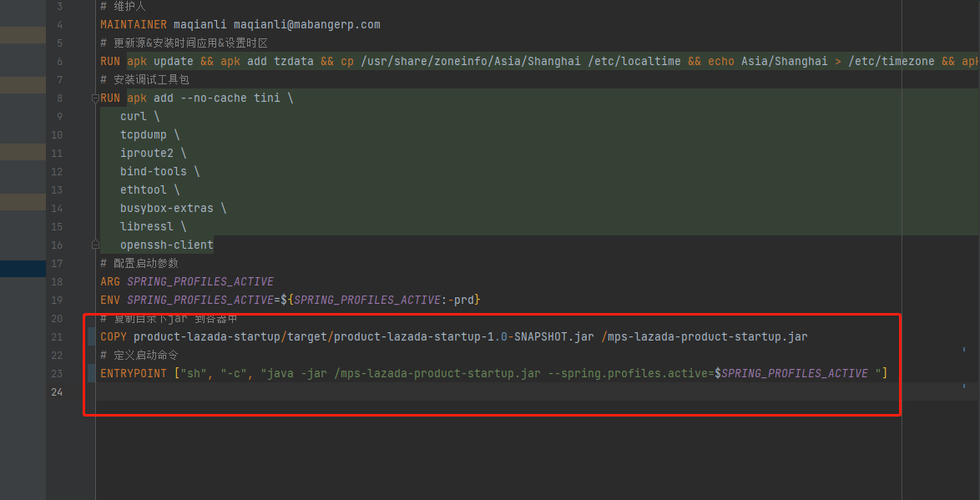This screenshot has width=980, height=500.
Task: Click the lower blue stripe mark on right scrollbar
Action: pos(964,386)
